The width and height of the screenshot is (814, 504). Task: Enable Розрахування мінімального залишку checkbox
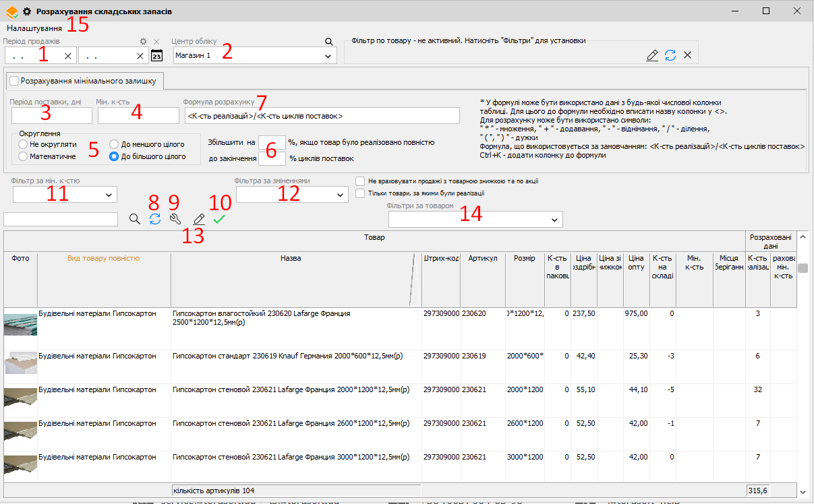coord(15,81)
